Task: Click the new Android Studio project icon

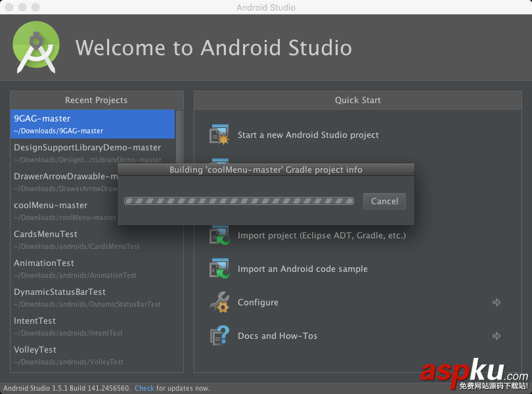Action: (x=219, y=135)
